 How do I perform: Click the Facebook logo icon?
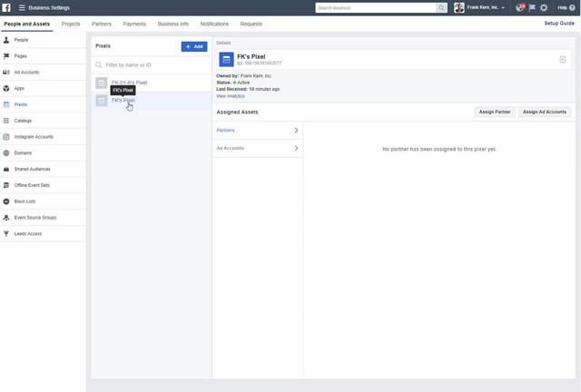(x=6, y=7)
